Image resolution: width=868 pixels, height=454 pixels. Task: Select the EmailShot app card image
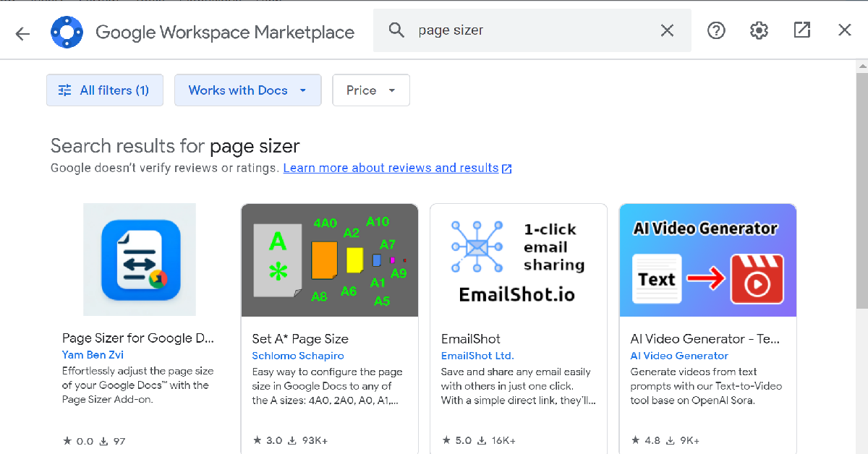[519, 260]
